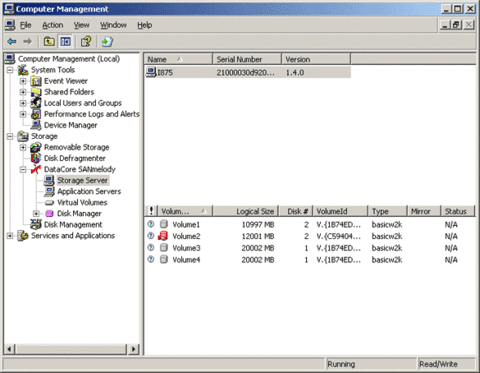The height and width of the screenshot is (373, 480).
Task: Click the Event Viewer icon
Action: [x=36, y=81]
